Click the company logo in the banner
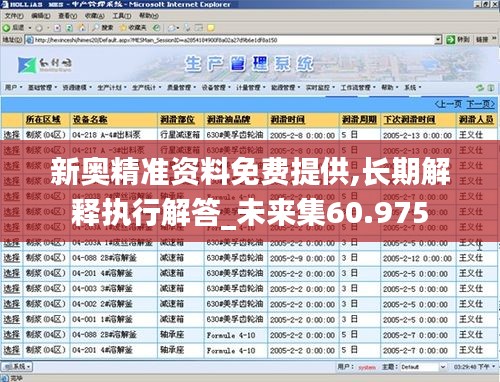This screenshot has height=382, width=500. [x=44, y=65]
